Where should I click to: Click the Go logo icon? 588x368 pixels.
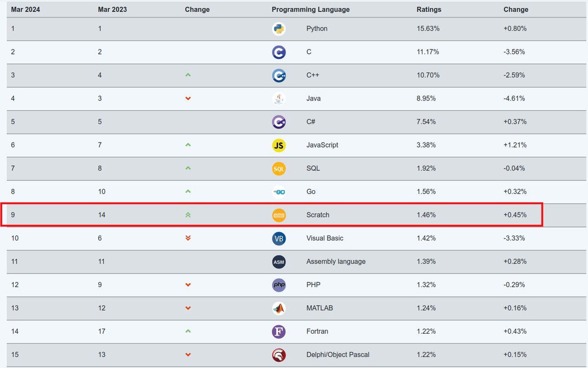click(x=279, y=192)
